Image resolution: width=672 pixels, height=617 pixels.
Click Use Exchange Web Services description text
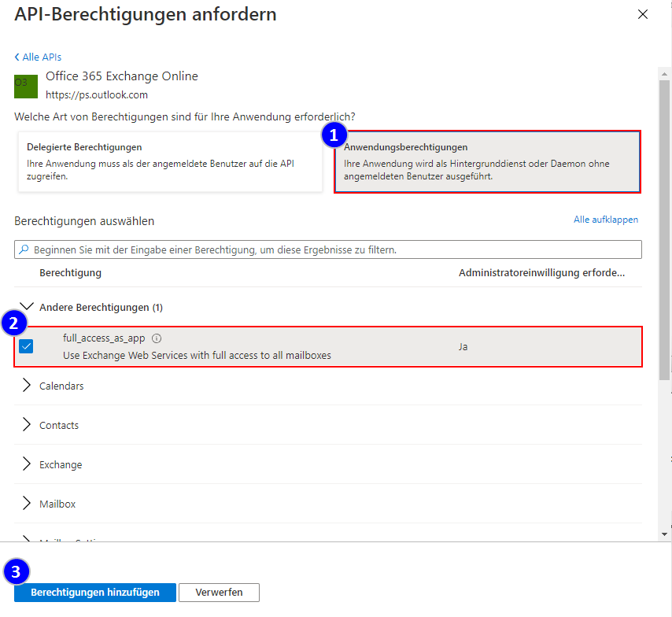pos(198,356)
